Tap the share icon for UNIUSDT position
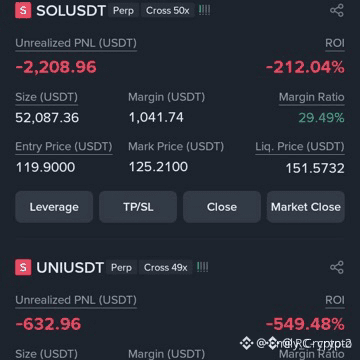Screen dimensions: 360x360 (x=337, y=267)
